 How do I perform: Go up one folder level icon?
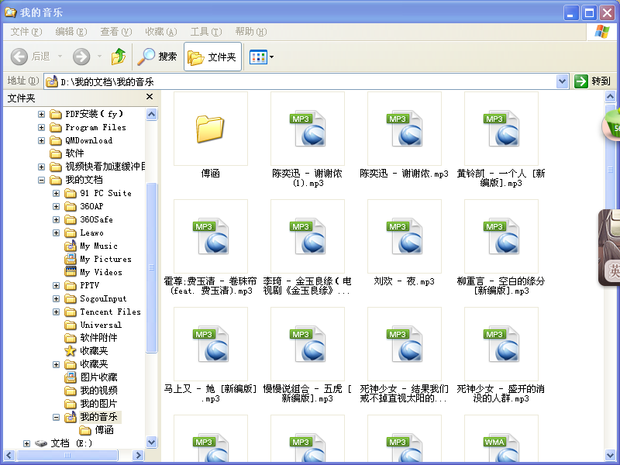tap(118, 57)
